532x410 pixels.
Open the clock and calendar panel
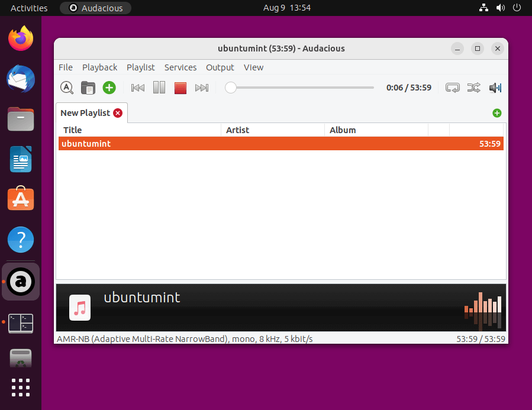287,8
